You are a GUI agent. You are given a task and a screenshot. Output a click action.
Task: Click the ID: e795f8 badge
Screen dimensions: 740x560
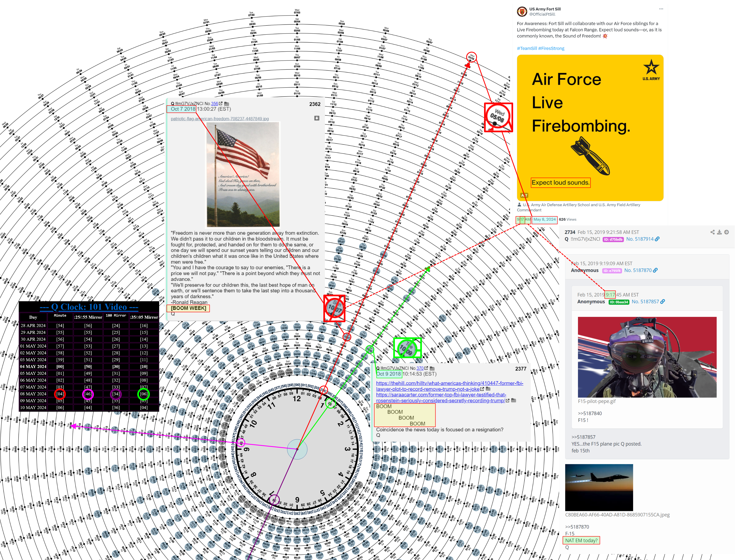(612, 271)
